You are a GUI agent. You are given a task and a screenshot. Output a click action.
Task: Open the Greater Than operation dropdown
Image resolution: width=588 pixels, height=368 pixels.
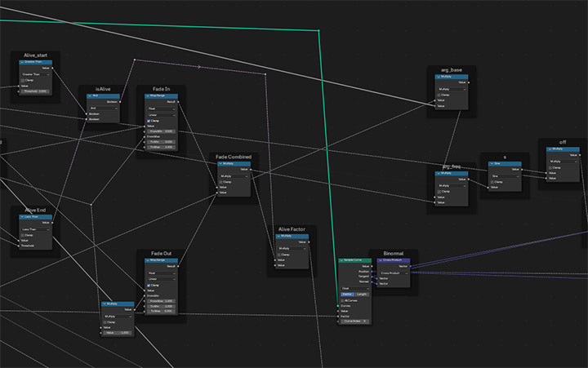34,73
